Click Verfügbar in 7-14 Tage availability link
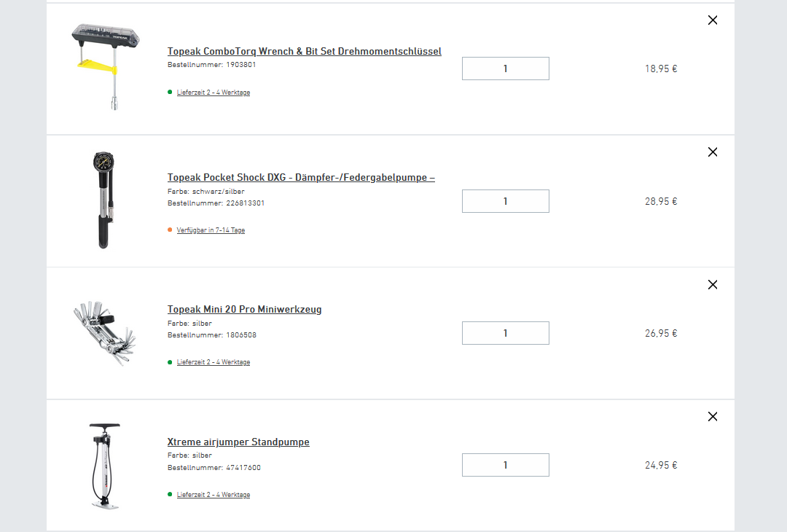The width and height of the screenshot is (787, 532). (211, 230)
